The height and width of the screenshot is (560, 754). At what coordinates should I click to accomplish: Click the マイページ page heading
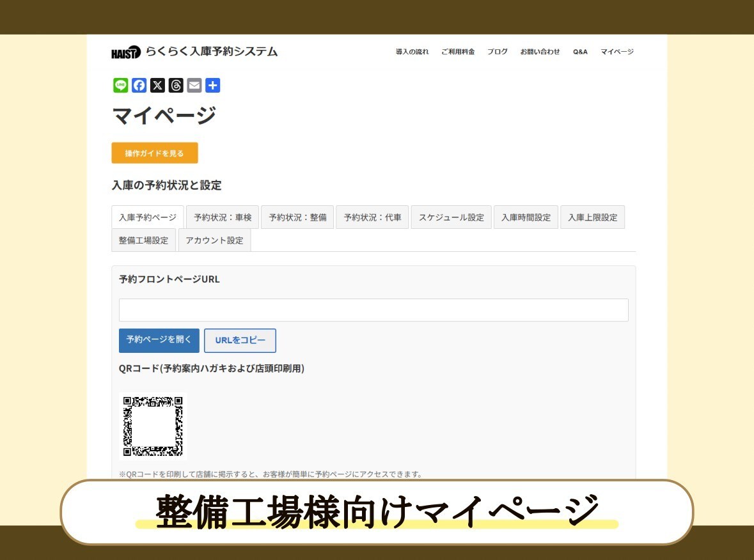164,116
